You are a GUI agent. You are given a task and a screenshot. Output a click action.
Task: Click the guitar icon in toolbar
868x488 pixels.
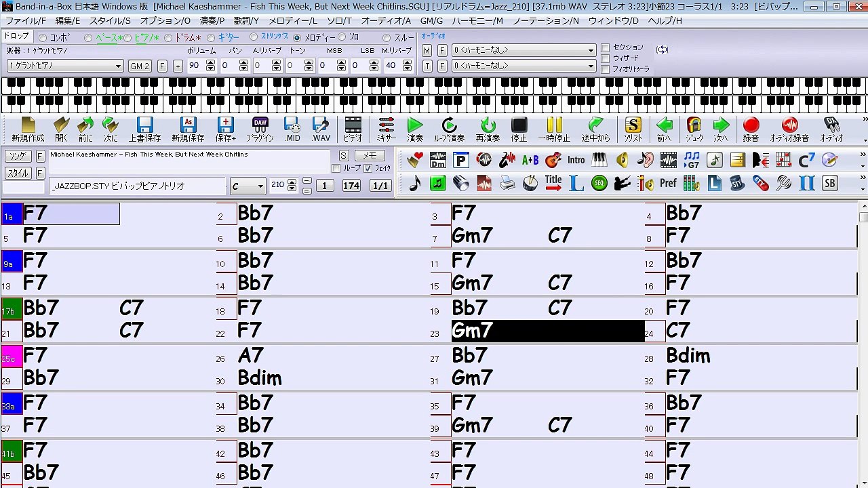click(x=553, y=160)
